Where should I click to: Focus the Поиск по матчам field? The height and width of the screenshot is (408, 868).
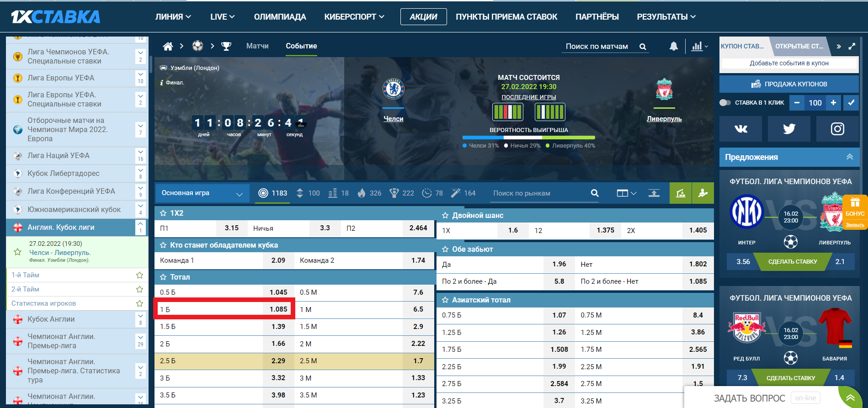point(599,47)
